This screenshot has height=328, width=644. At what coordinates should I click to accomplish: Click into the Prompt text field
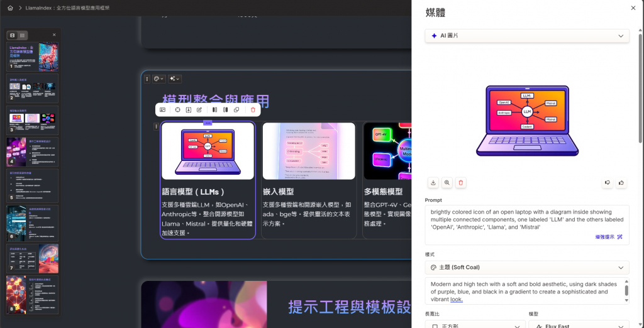pyautogui.click(x=527, y=224)
